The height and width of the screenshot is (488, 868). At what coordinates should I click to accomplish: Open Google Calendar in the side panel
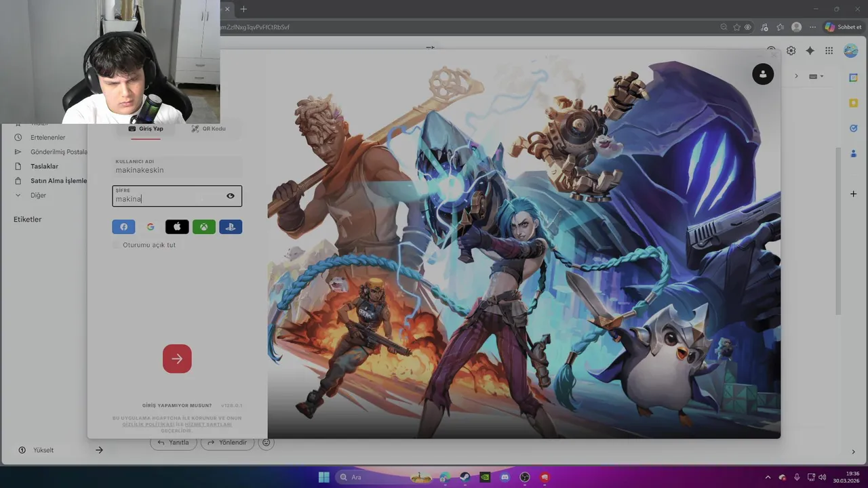(x=854, y=78)
